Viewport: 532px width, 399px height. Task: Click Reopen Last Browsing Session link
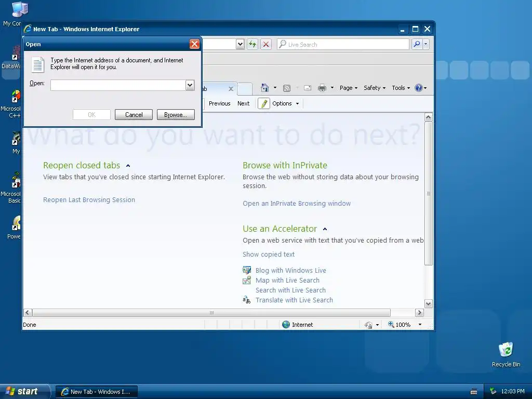(x=89, y=200)
